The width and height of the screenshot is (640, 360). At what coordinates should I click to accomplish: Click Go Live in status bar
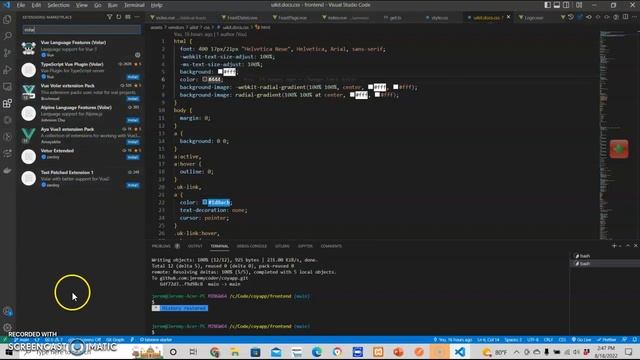tap(581, 340)
